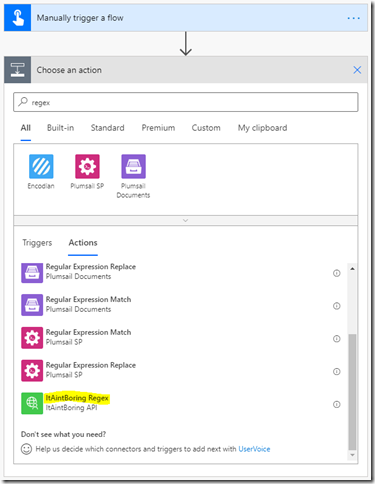Collapse the connectors list chevron
Screen dimensions: 375x484
point(186,220)
